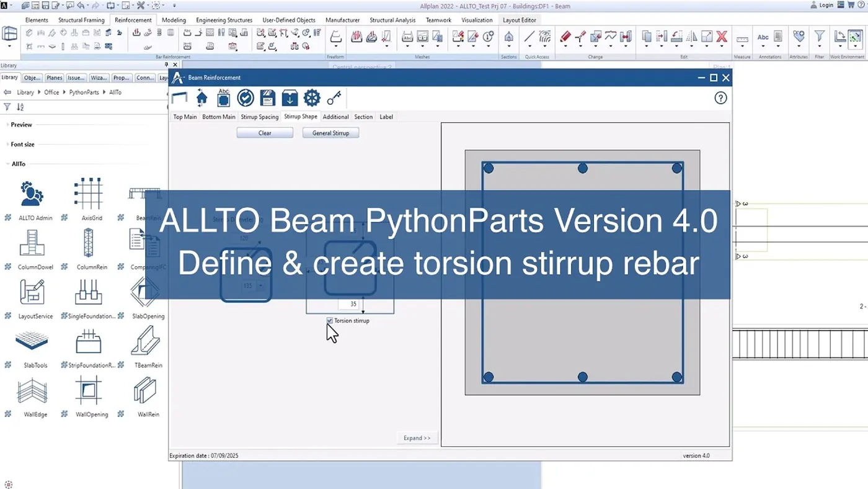868x489 pixels.
Task: Open the Stirrup Spacing tab
Action: [260, 117]
